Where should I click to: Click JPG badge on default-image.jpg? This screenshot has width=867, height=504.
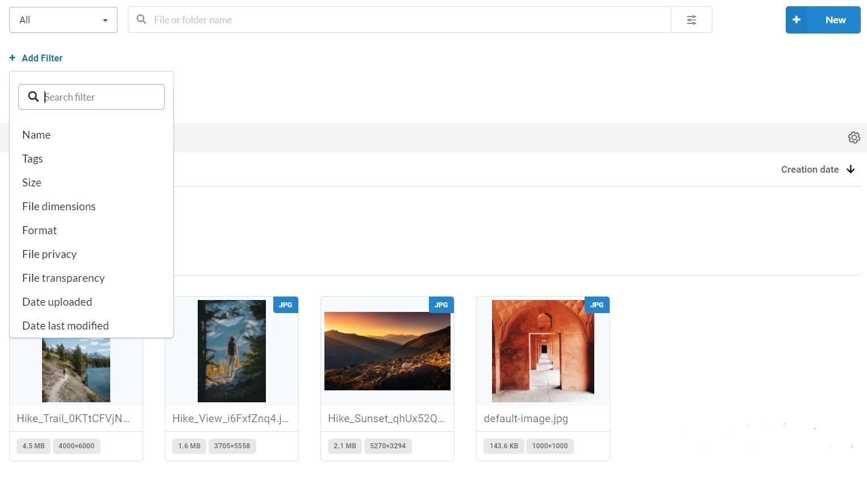[597, 305]
